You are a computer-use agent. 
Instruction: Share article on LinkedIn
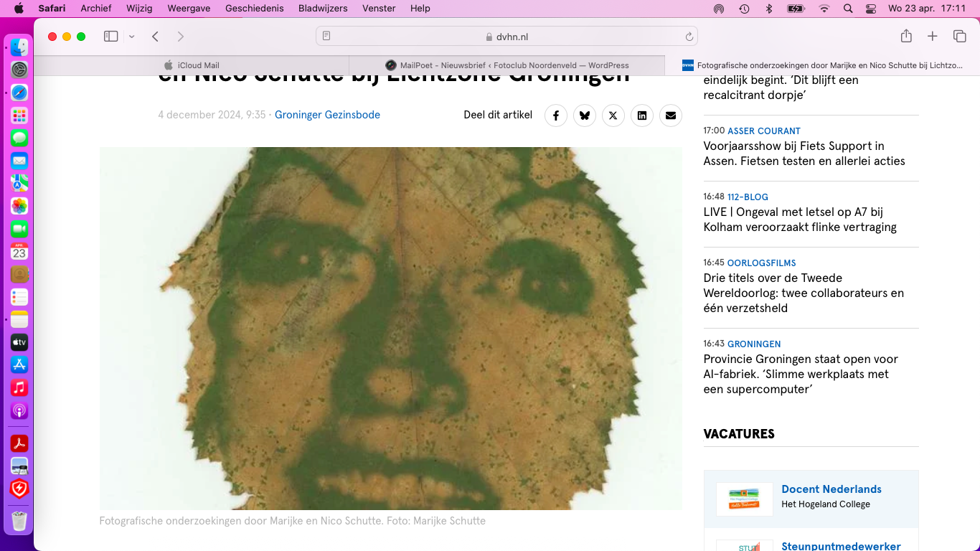(x=642, y=116)
